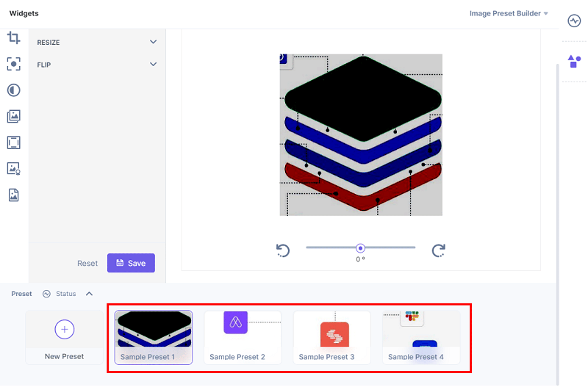
Task: Open the shapes widgets icon on right
Action: 574,61
